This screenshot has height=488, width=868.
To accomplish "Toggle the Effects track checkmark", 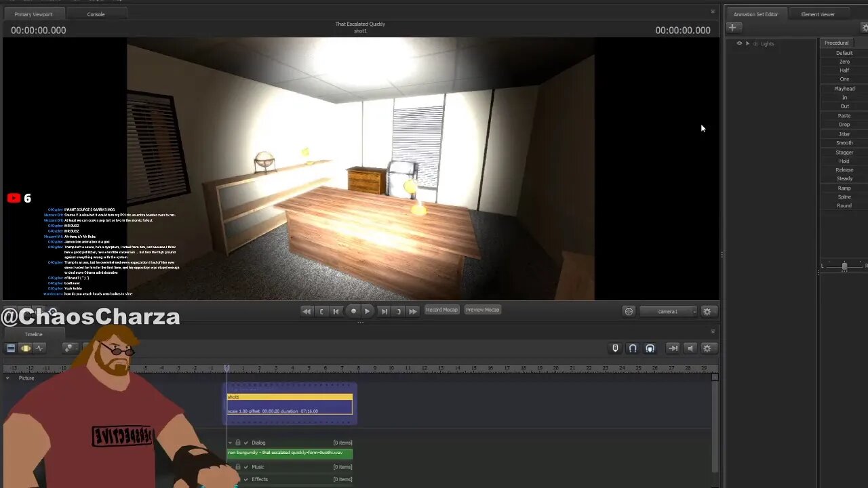I will (246, 479).
